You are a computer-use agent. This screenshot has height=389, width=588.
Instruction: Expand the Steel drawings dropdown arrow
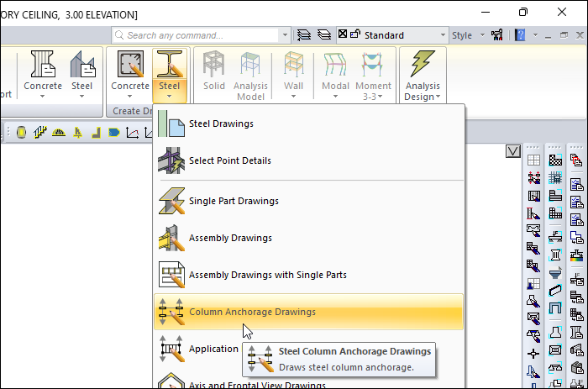[x=170, y=97]
